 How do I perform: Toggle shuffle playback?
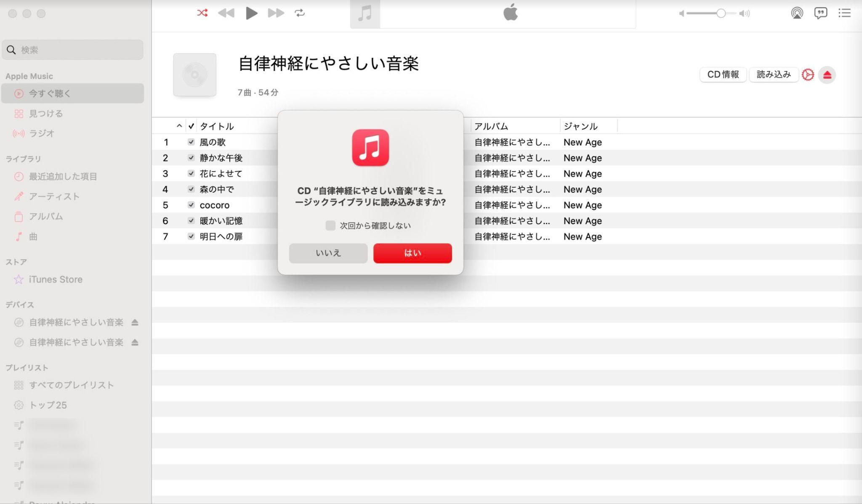click(202, 13)
